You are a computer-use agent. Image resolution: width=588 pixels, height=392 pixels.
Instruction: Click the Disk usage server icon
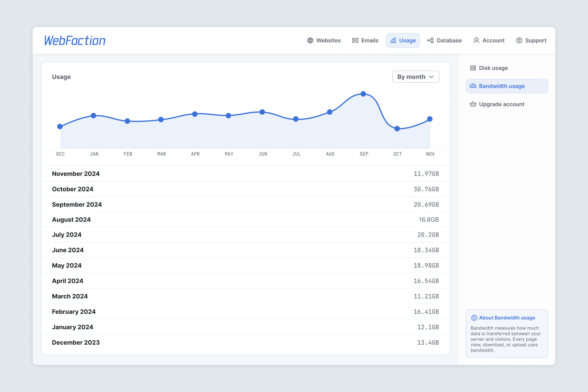pos(473,68)
